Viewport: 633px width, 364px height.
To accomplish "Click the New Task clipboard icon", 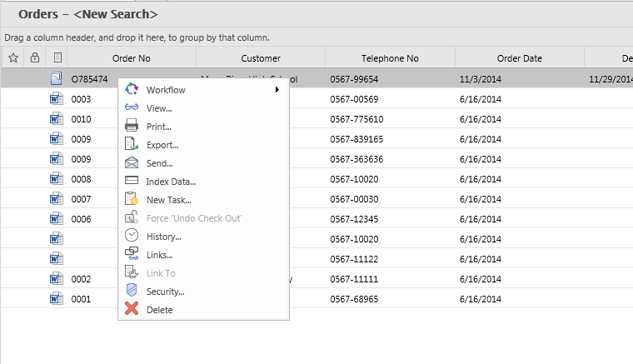I will [132, 199].
